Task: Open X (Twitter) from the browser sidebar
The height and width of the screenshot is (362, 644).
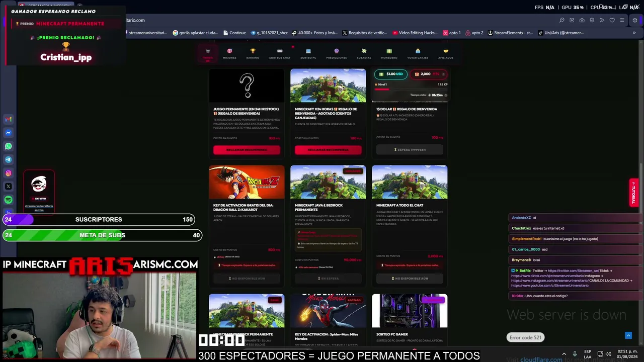Action: pos(8,187)
